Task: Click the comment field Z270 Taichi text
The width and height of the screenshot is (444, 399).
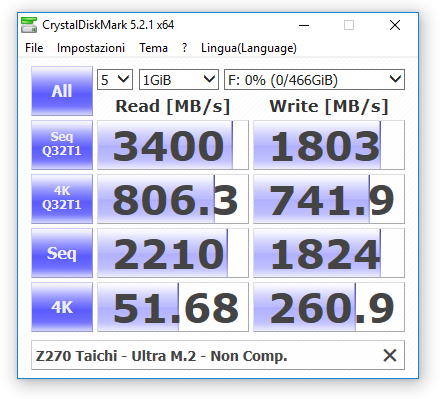Action: (161, 356)
